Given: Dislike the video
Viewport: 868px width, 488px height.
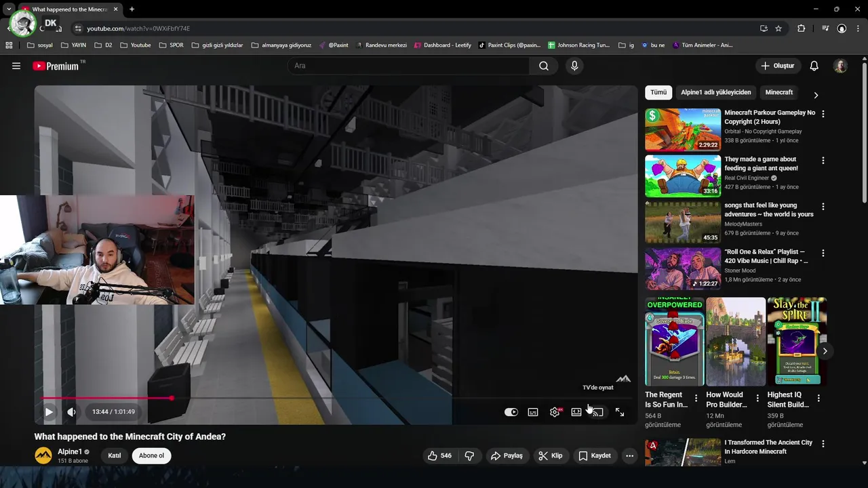Looking at the screenshot, I should pos(469,455).
